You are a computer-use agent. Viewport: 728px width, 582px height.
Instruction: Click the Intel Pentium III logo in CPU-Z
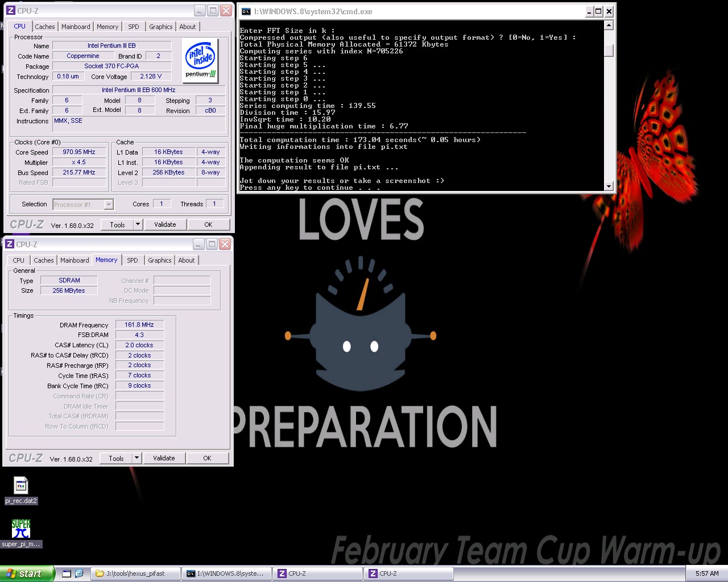click(201, 60)
